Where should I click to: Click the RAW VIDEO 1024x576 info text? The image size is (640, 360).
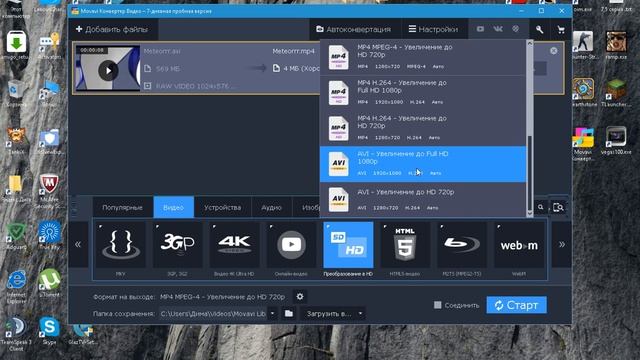point(195,86)
